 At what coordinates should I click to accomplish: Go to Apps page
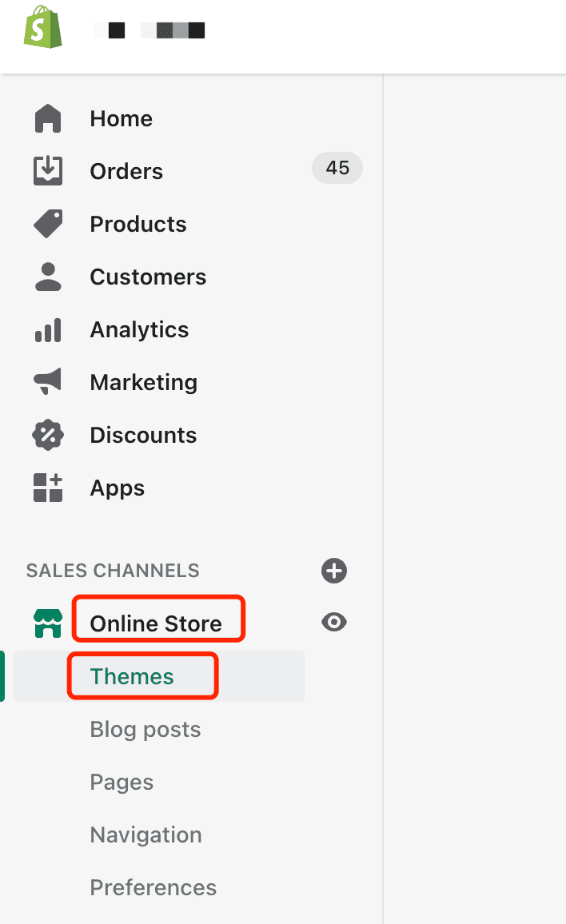point(117,488)
